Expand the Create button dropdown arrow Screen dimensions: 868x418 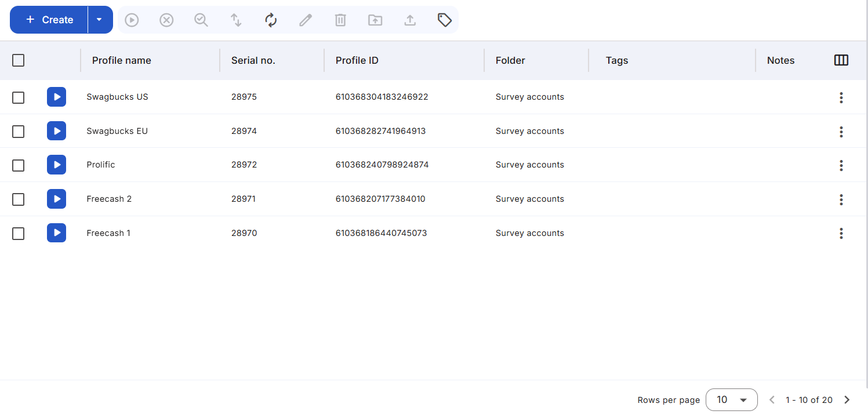point(99,19)
